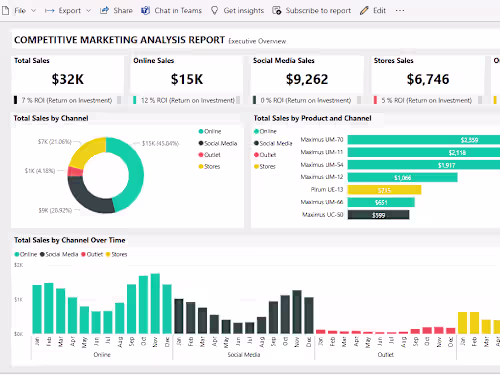
Task: Toggle Social Media legend in donut chart
Action: pyautogui.click(x=218, y=143)
